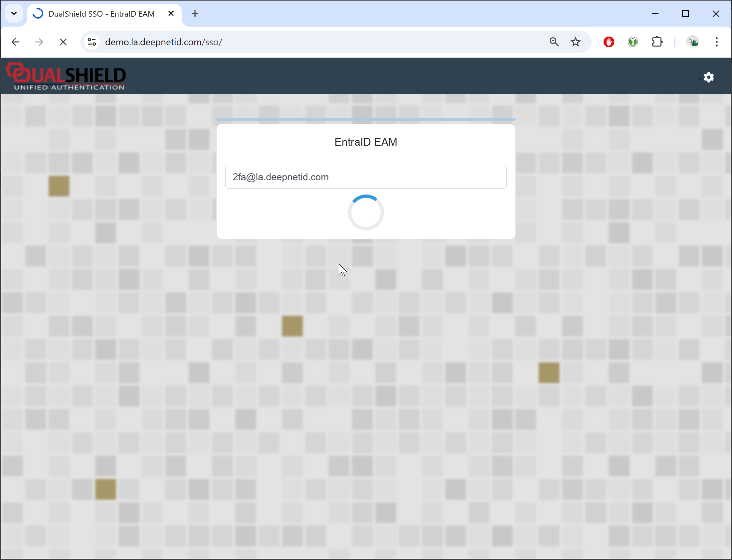This screenshot has width=732, height=560.
Task: Click the address bar URL demo.la.deepnetid.com/sso/
Action: point(163,42)
